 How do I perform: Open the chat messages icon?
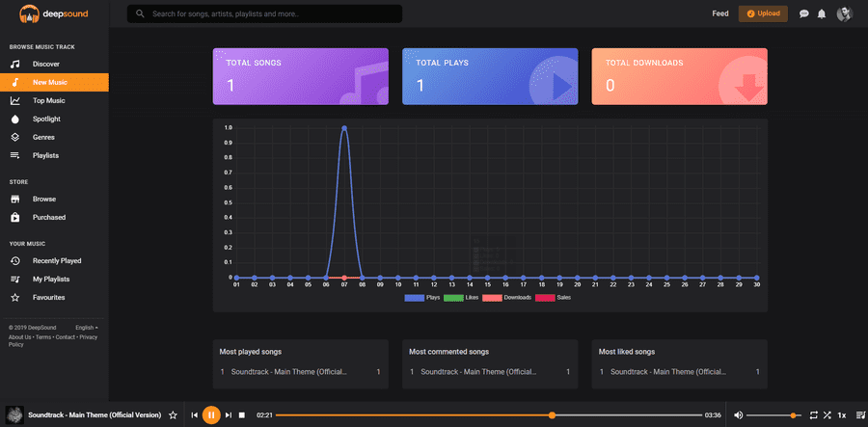point(804,13)
